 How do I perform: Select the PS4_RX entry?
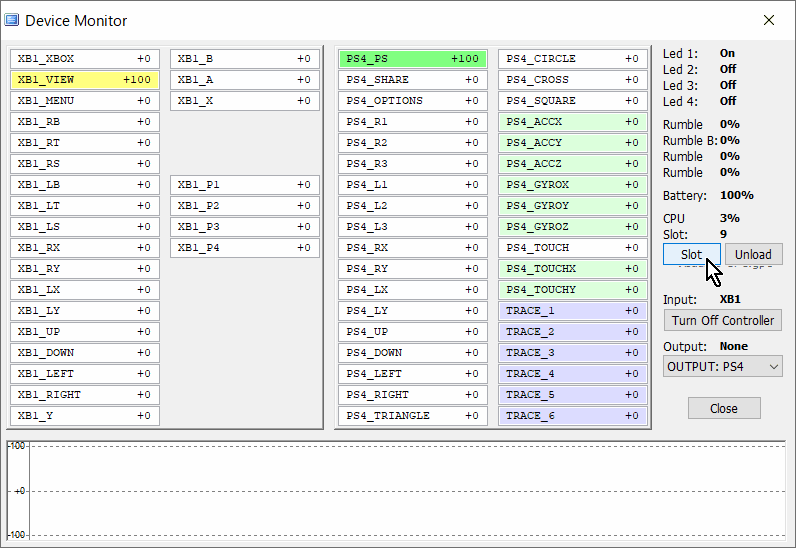click(413, 248)
